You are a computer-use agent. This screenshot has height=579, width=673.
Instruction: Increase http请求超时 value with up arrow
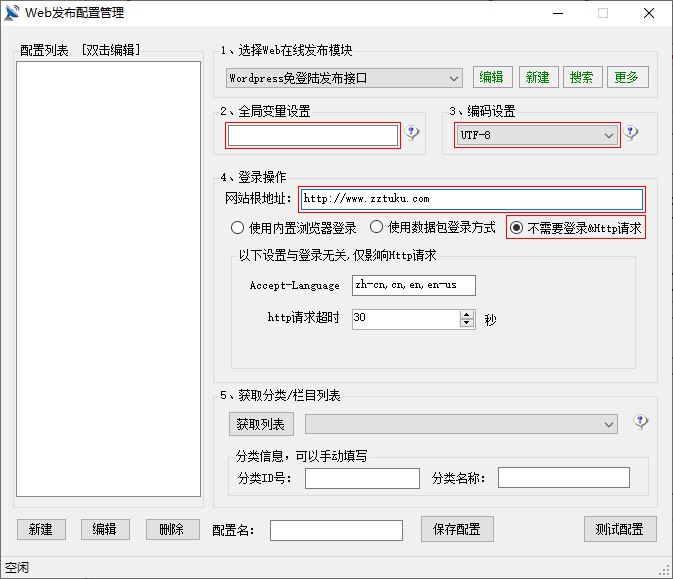[467, 314]
